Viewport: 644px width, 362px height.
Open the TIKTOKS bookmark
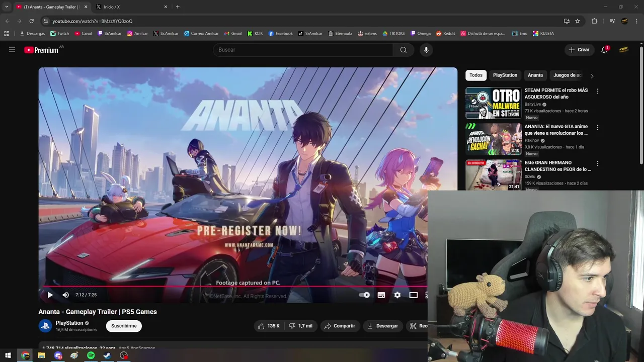click(393, 34)
